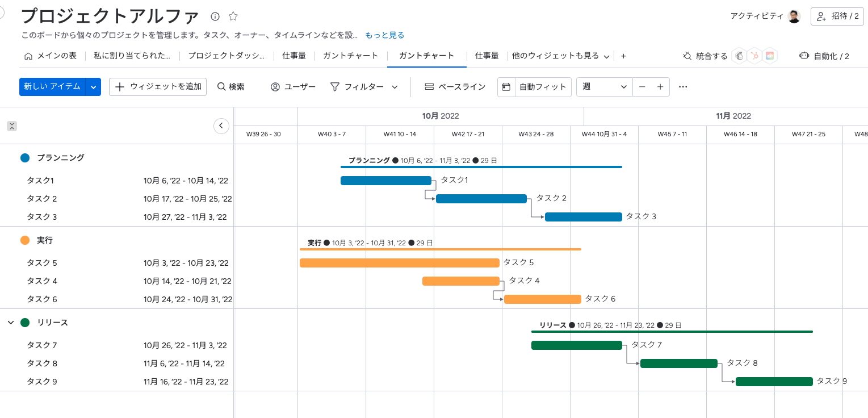Image resolution: width=868 pixels, height=418 pixels.
Task: Open the ellipsis options menu in the toolbar
Action: point(683,87)
